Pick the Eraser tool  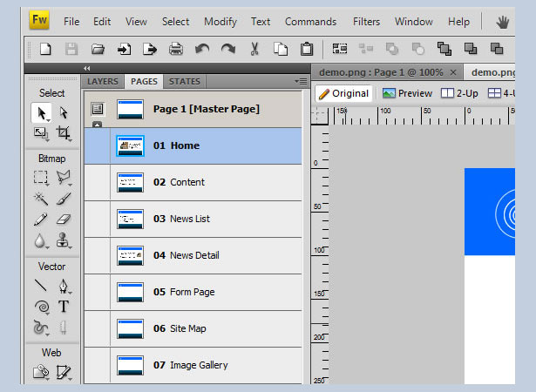(x=64, y=219)
